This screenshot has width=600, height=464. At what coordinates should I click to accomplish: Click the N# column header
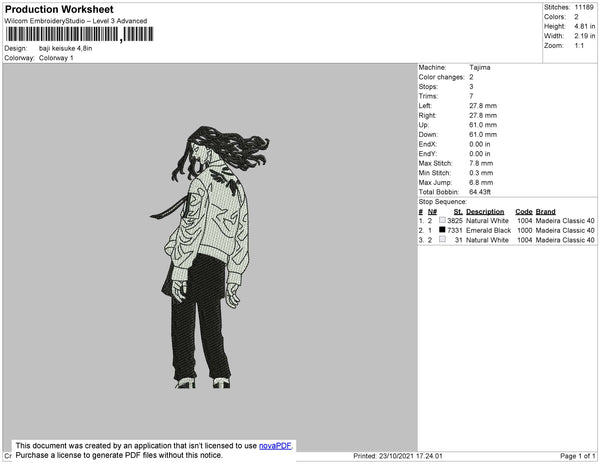[x=432, y=212]
